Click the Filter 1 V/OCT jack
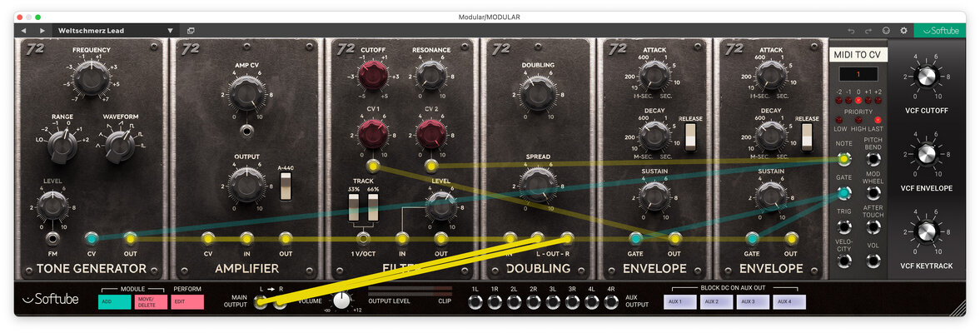The width and height of the screenshot is (980, 333). click(x=362, y=238)
